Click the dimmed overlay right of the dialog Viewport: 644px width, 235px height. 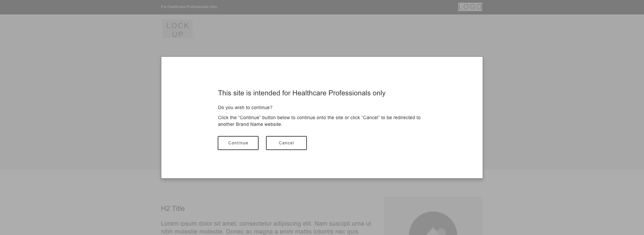coord(563,117)
